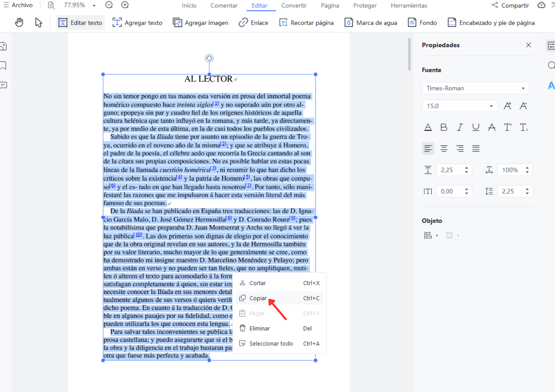Increase font size with A+ icon
Screen dimensions: 555x392
click(508, 106)
